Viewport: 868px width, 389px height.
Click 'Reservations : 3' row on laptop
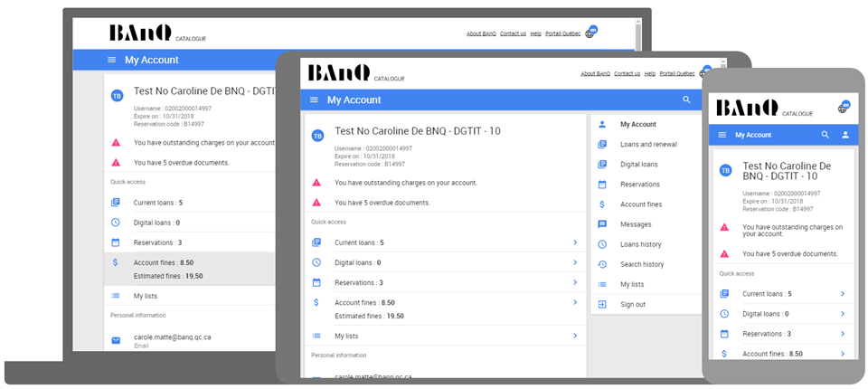(189, 242)
